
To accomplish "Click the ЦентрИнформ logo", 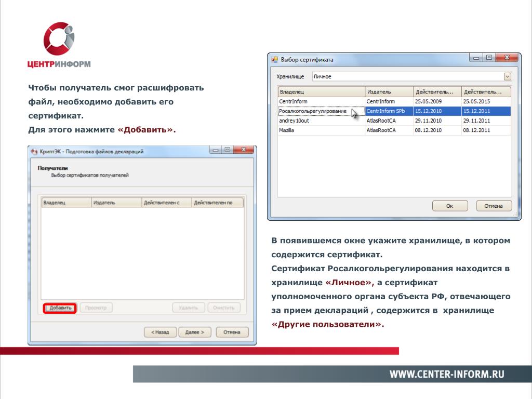I will point(59,45).
